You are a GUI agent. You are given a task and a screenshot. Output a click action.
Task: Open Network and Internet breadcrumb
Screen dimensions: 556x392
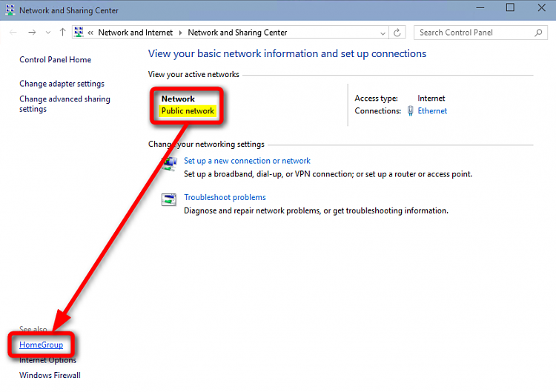135,33
